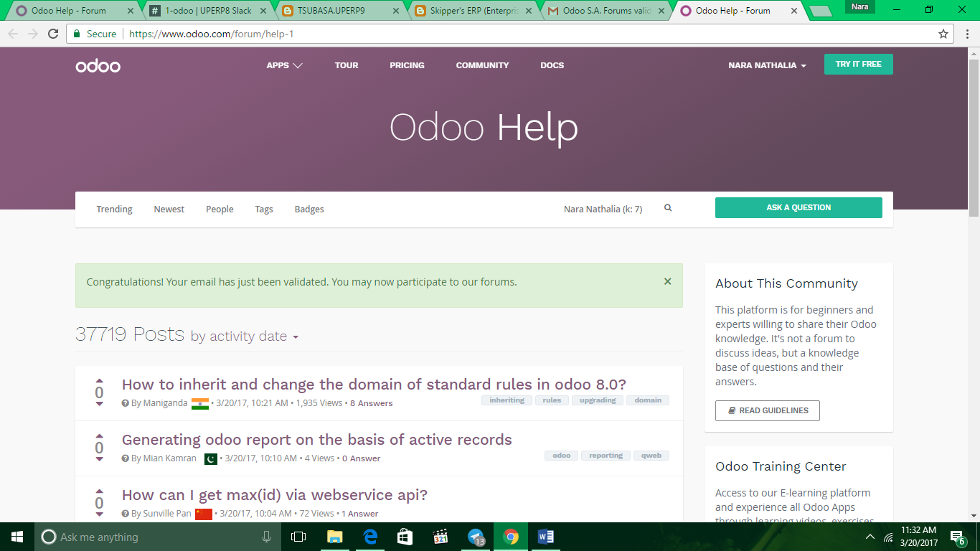Upvote the 'How to inherit and change' post
Viewport: 980px width, 551px height.
pos(100,380)
